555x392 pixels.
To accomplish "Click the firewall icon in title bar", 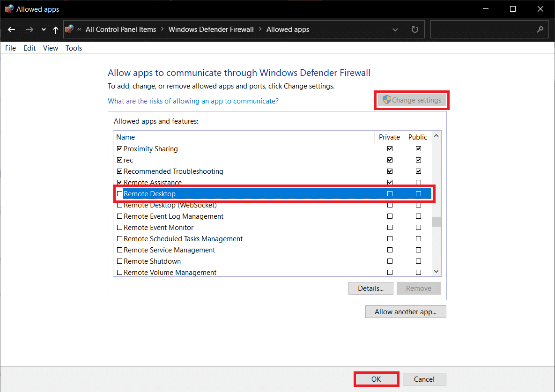I will click(x=9, y=9).
